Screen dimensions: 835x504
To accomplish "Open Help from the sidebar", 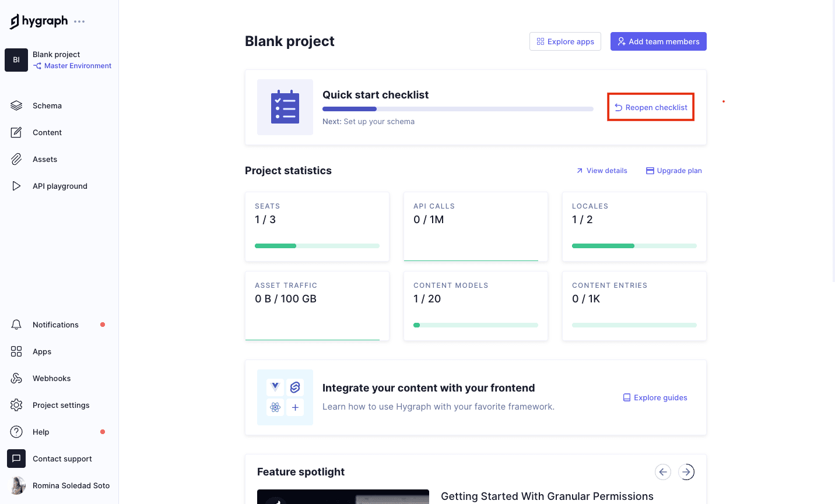I will 41,432.
